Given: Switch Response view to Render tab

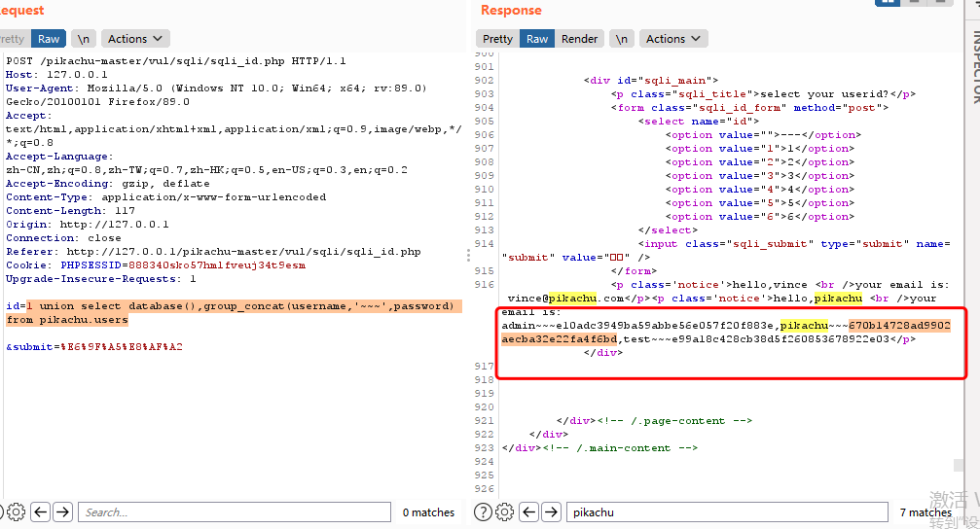Looking at the screenshot, I should point(579,39).
